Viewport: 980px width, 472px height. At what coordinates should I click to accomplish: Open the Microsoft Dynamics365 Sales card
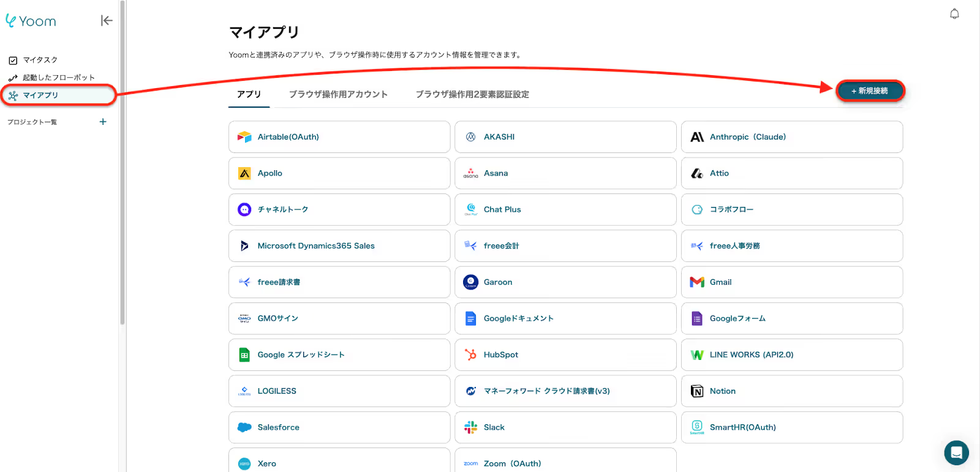point(339,246)
